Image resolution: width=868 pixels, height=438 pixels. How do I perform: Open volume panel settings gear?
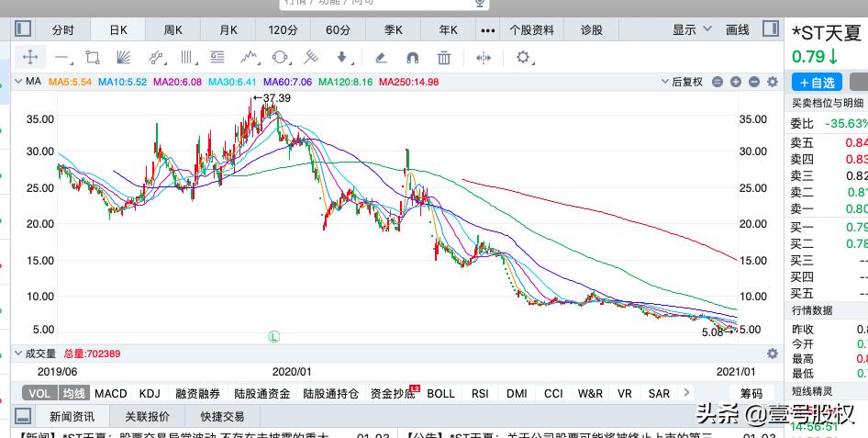(773, 354)
